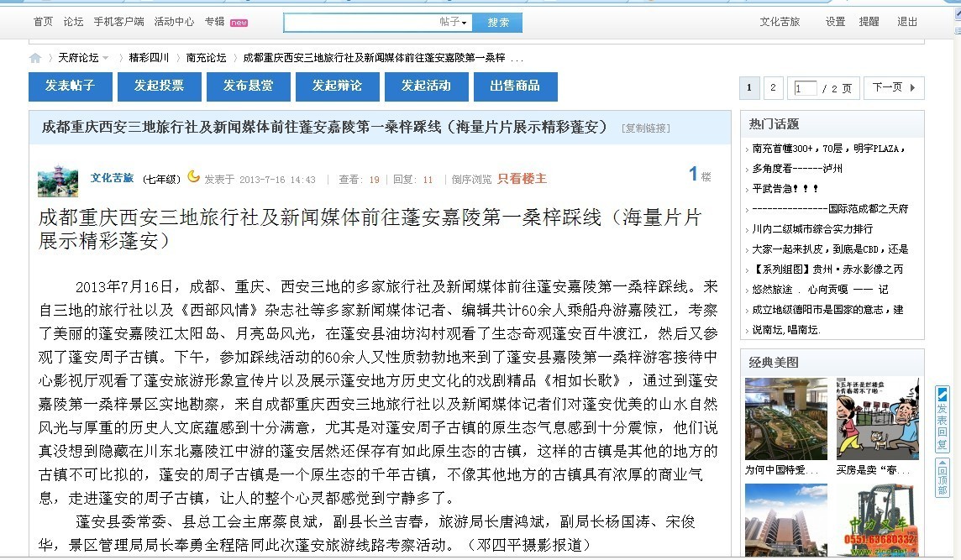Viewport: 961px width, 560px height.
Task: Click the home icon in breadcrumb
Action: click(35, 58)
